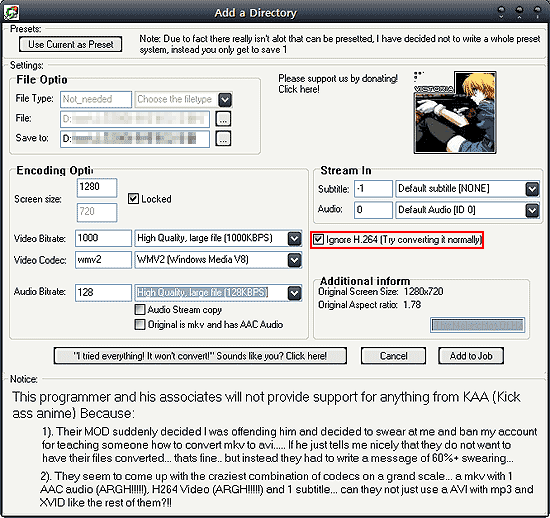The height and width of the screenshot is (518, 550).
Task: Click the Please support us by donating link
Action: [x=338, y=84]
